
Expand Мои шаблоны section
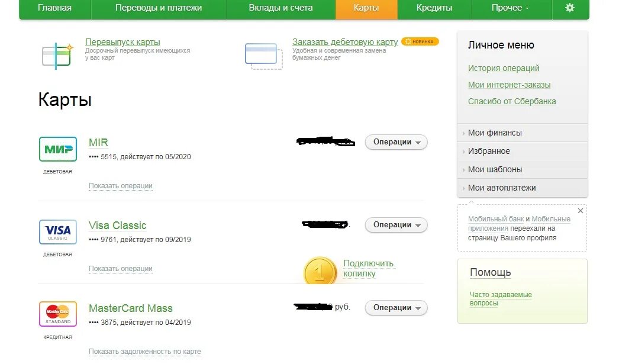(x=523, y=169)
